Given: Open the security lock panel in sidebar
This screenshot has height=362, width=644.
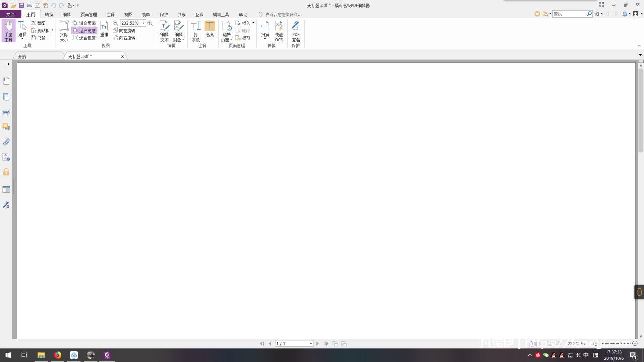Looking at the screenshot, I should [x=6, y=172].
